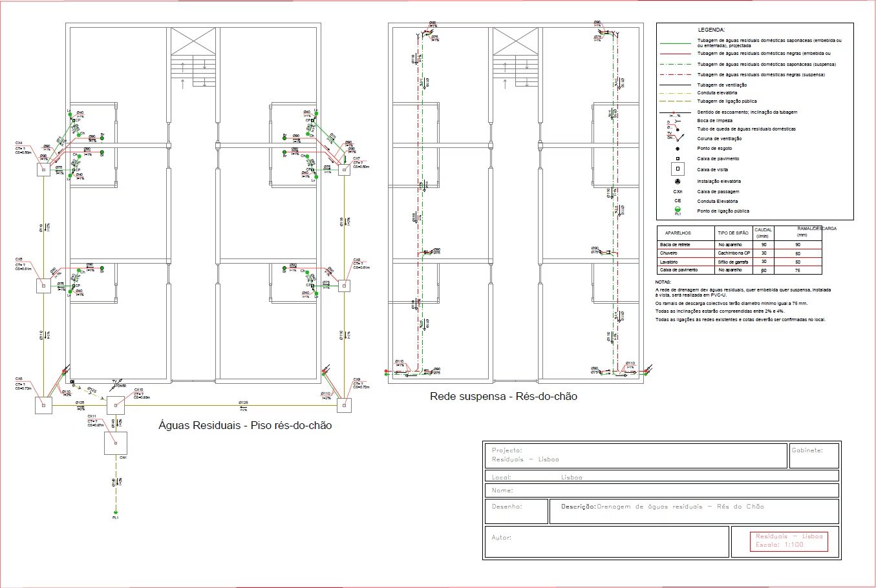Click the CX4 inspection chamber square

(43, 169)
